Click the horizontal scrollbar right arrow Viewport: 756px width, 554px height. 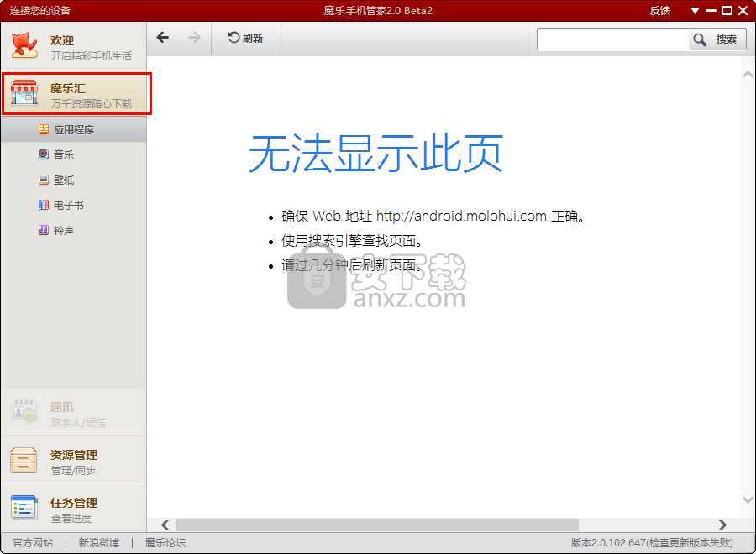pos(722,525)
